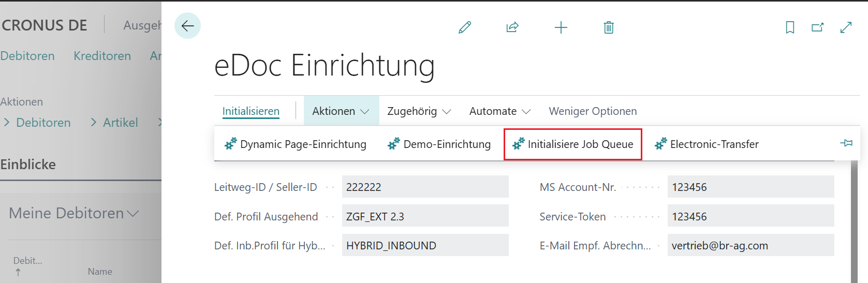The height and width of the screenshot is (283, 868).
Task: Open Debitoren link in top navigation
Action: point(27,56)
